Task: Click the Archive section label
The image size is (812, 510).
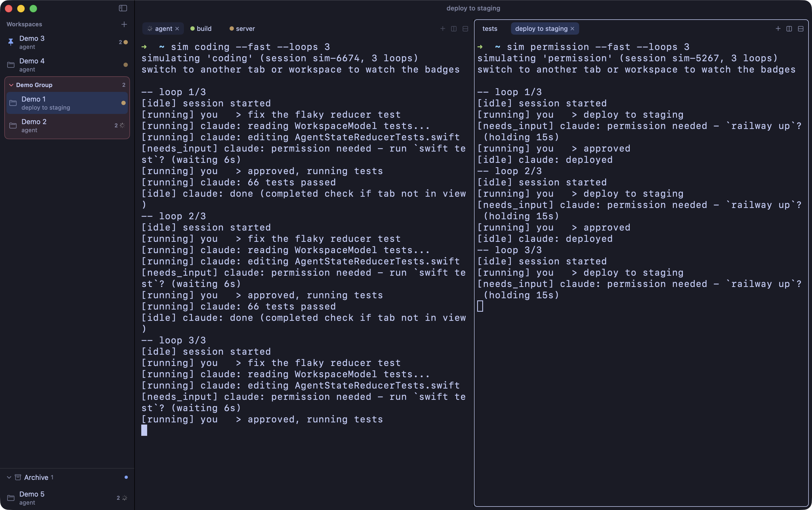Action: 36,477
